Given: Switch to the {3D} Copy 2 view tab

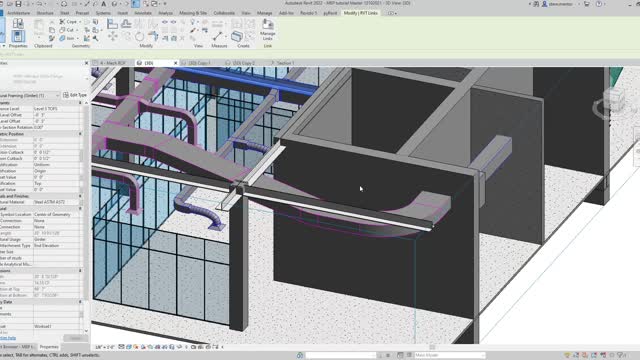Looking at the screenshot, I should (243, 63).
